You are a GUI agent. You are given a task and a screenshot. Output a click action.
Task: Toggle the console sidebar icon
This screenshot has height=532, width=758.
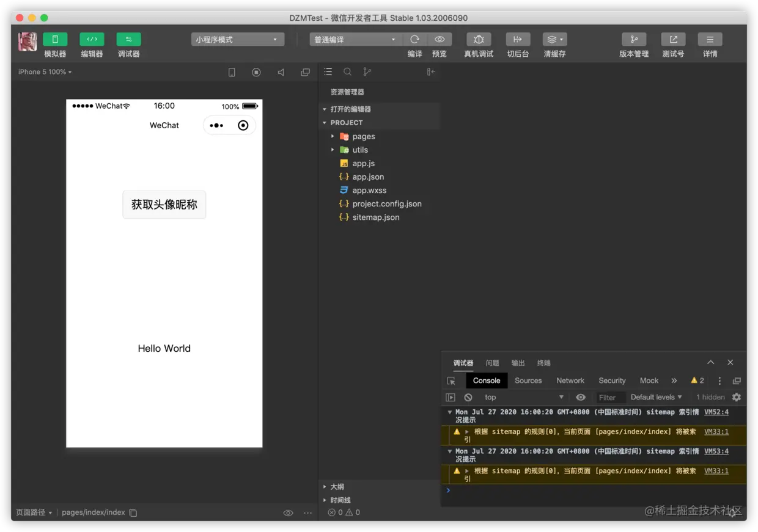pos(451,397)
